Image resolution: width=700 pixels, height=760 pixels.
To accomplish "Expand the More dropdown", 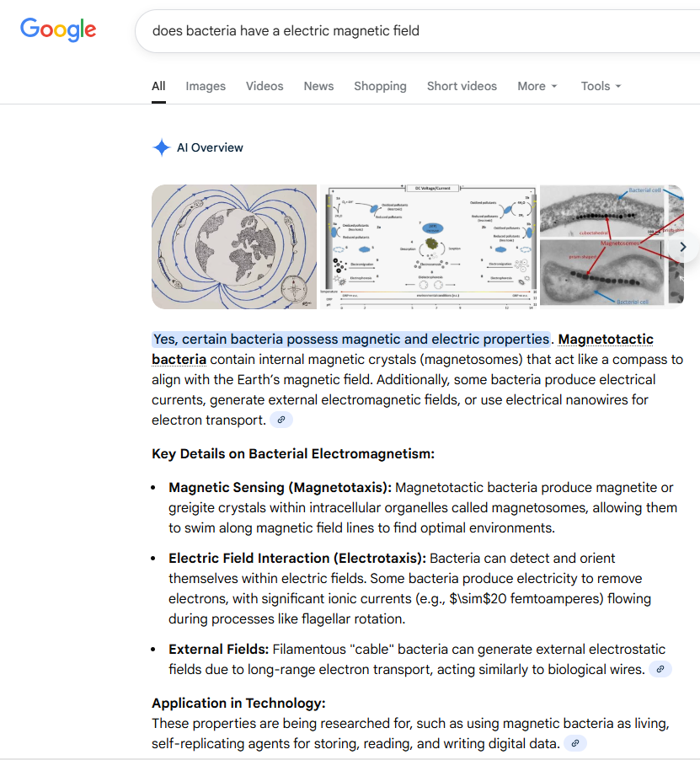I will pyautogui.click(x=537, y=86).
